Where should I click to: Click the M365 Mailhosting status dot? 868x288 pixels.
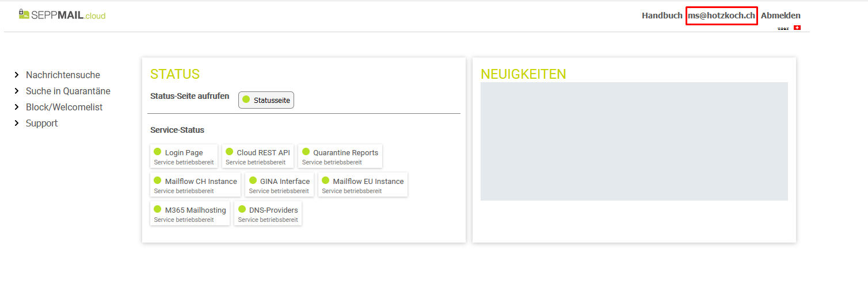(157, 209)
